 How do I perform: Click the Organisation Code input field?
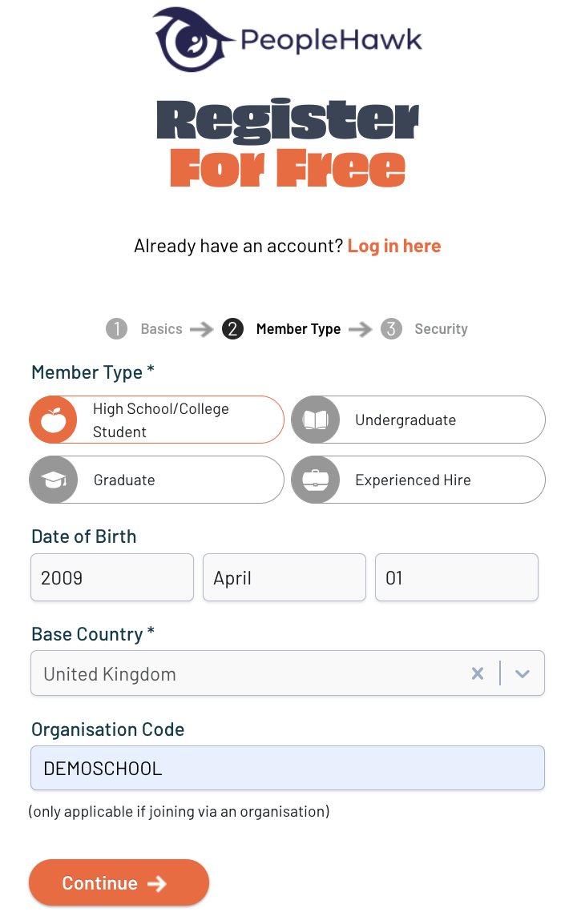[x=287, y=769]
